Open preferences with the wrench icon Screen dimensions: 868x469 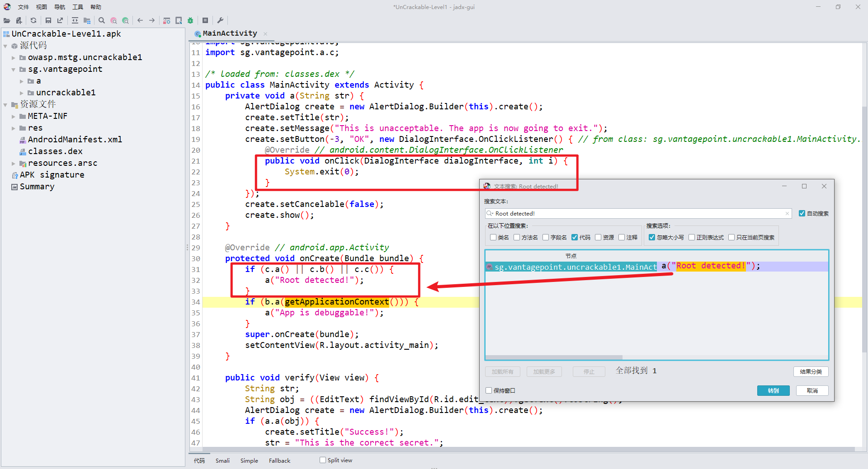tap(220, 20)
